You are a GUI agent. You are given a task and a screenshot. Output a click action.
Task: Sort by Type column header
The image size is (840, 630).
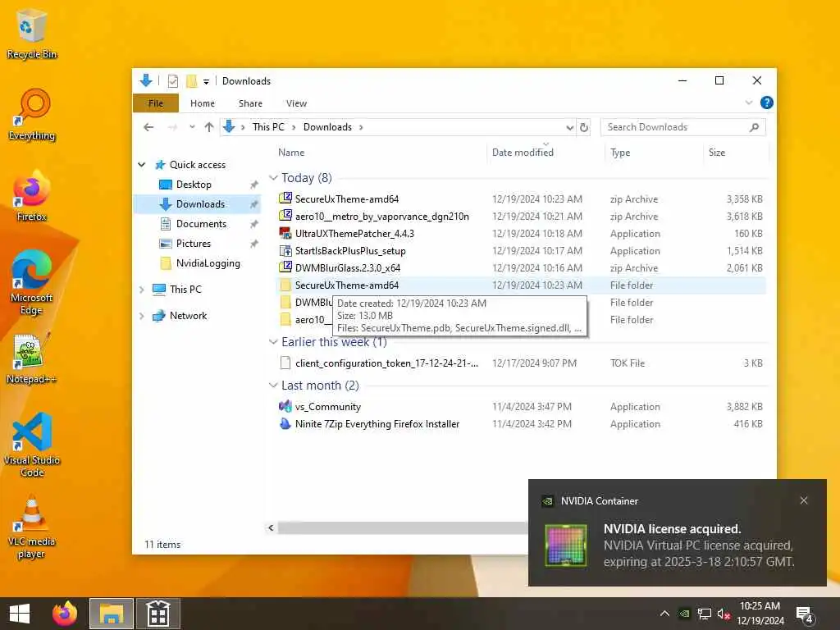pyautogui.click(x=654, y=153)
